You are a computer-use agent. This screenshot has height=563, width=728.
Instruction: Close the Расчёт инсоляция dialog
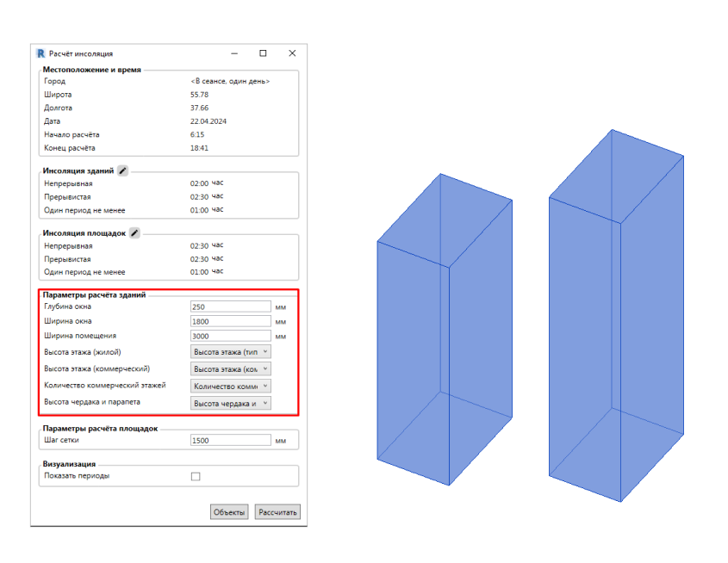292,53
